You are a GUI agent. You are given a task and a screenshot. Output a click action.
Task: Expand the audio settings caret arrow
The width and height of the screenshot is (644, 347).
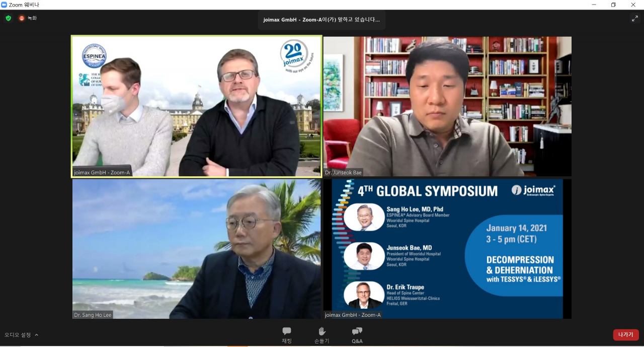(36, 335)
